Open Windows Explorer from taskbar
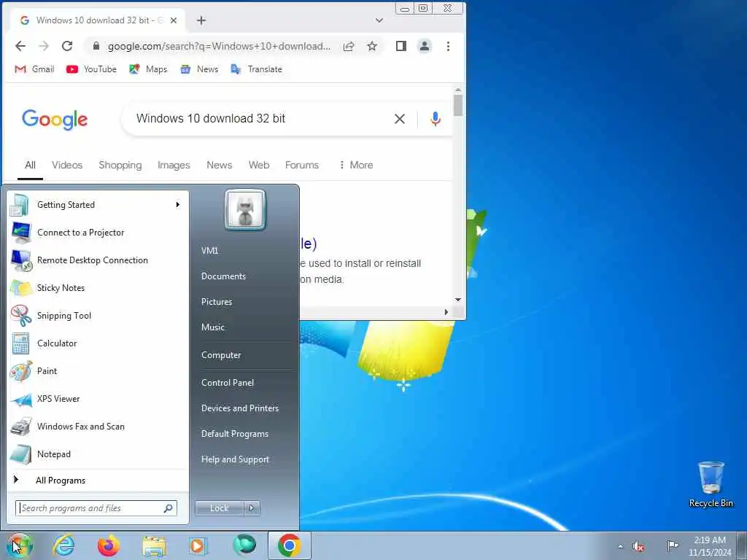 coord(155,545)
